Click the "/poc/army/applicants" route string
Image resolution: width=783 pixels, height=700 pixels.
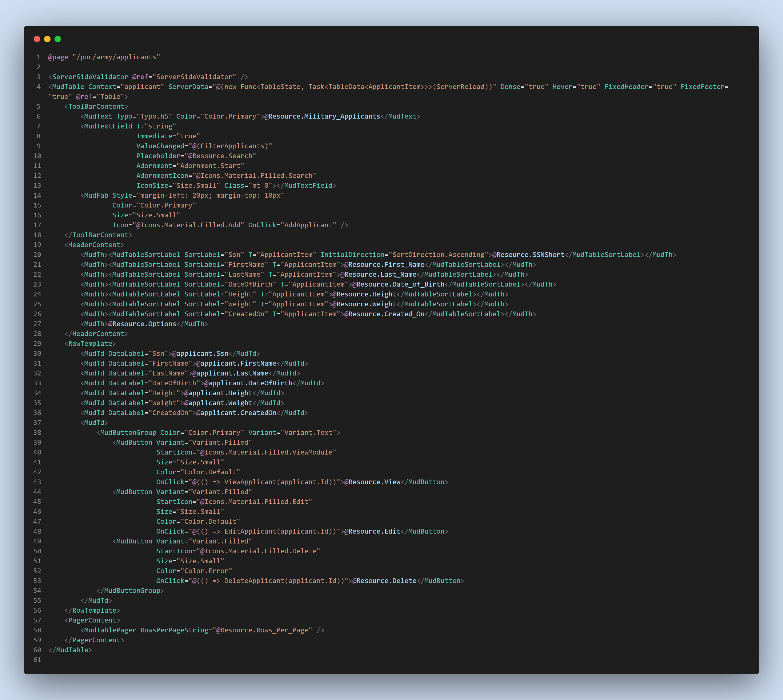pos(116,57)
